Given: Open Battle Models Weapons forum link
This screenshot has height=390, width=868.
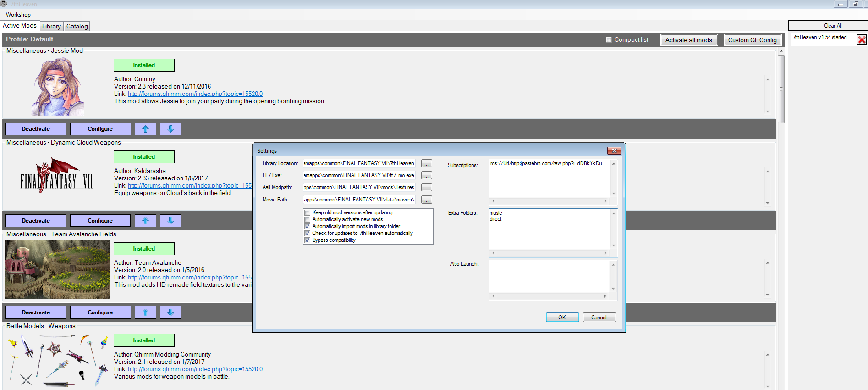Looking at the screenshot, I should (195, 369).
